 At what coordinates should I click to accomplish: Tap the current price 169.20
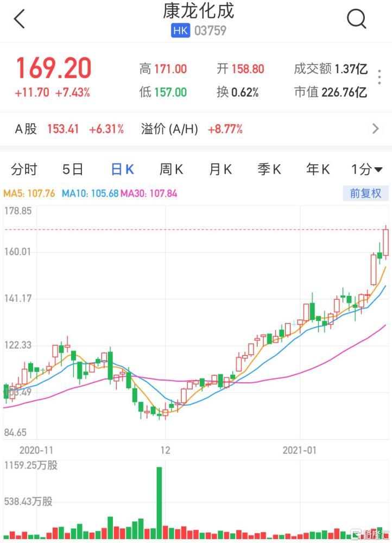[54, 68]
